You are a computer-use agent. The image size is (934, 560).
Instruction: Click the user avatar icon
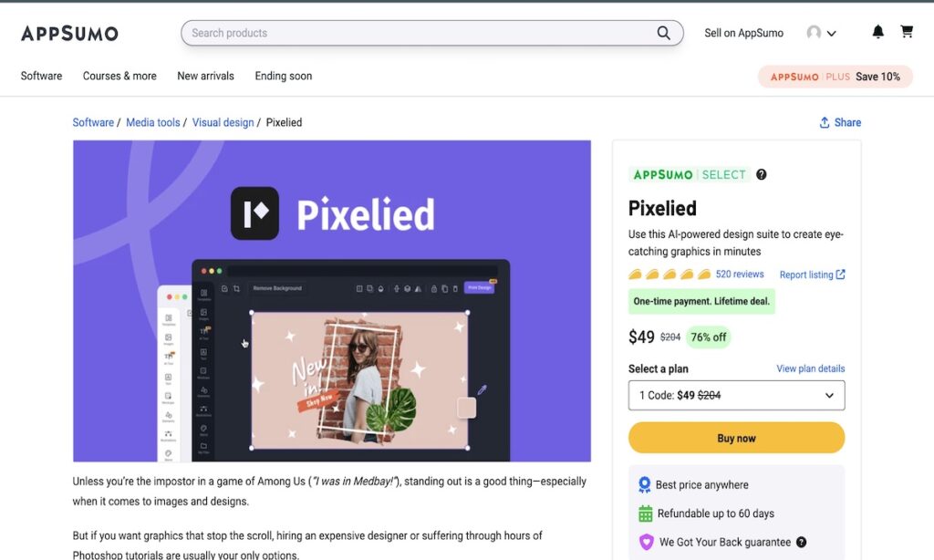coord(814,32)
